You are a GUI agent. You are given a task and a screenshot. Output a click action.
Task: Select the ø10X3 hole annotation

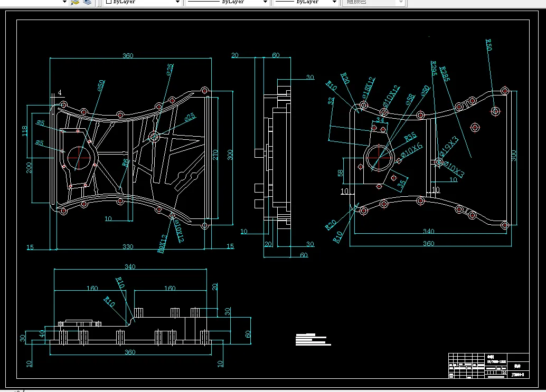454,170
